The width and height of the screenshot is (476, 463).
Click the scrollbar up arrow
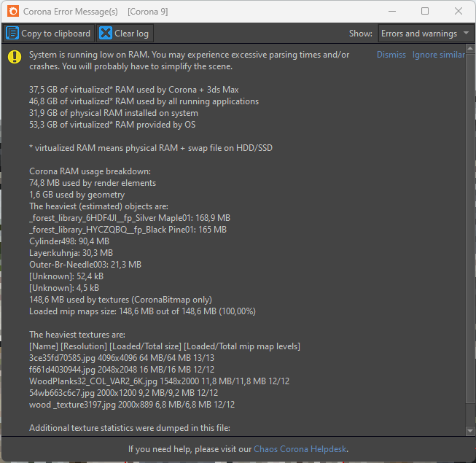tap(470, 48)
